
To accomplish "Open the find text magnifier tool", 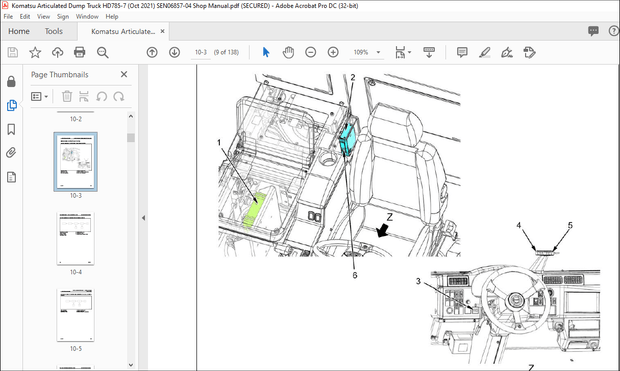I will (x=103, y=53).
